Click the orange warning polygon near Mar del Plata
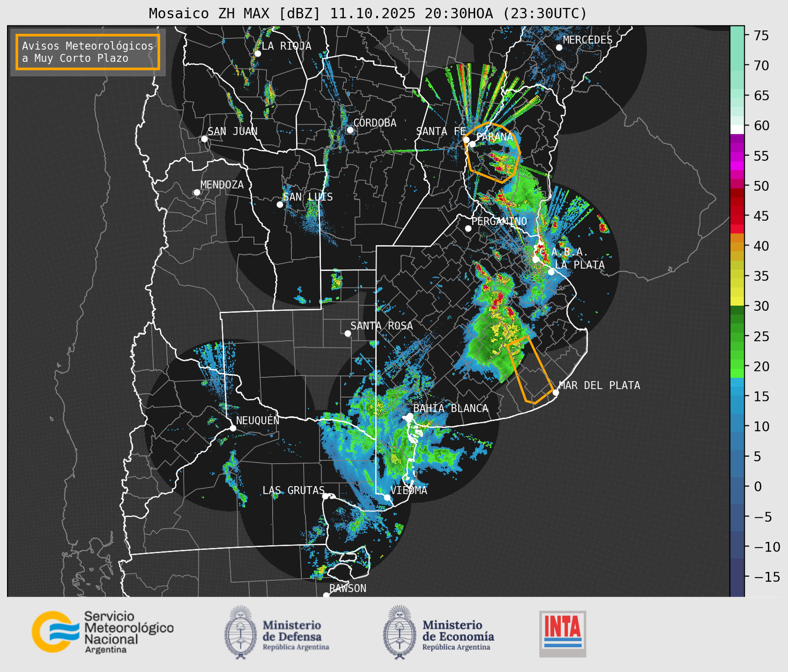The image size is (788, 672). [530, 369]
